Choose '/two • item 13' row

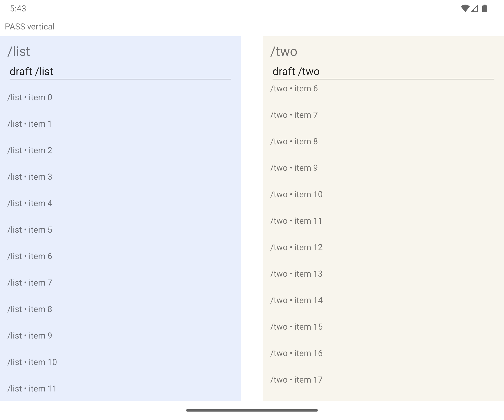(x=383, y=274)
